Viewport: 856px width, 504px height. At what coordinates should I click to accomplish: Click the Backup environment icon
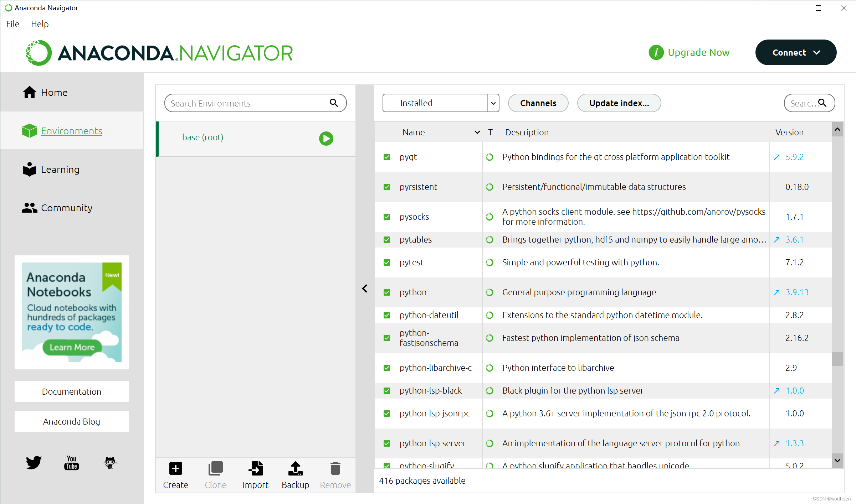pyautogui.click(x=295, y=469)
